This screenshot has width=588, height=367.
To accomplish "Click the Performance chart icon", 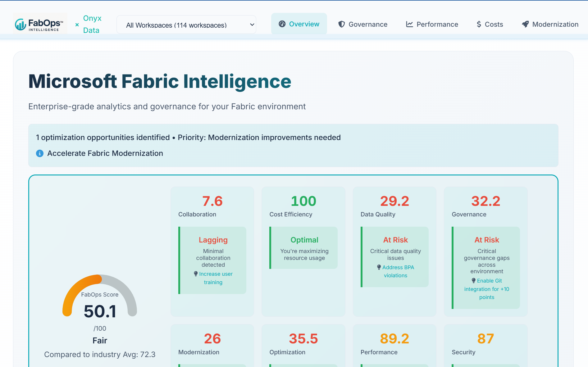I will 410,24.
